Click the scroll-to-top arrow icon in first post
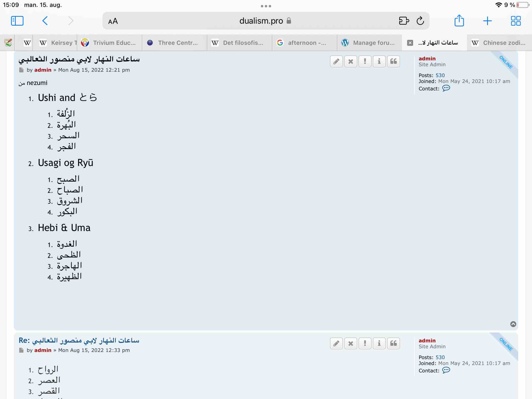 pyautogui.click(x=513, y=324)
